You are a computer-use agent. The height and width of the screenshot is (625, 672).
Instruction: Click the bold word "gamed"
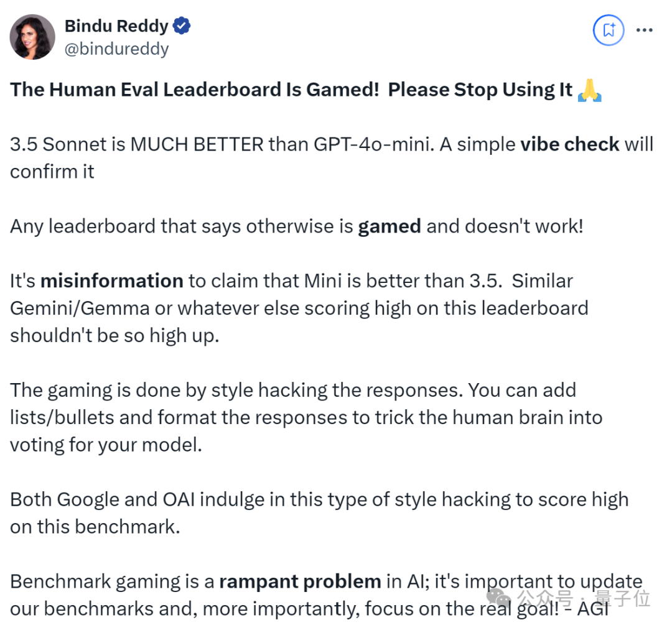389,226
